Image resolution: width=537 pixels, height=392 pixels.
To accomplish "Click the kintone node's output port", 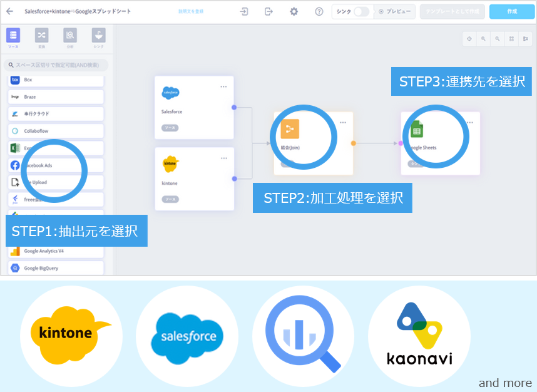I will point(235,179).
